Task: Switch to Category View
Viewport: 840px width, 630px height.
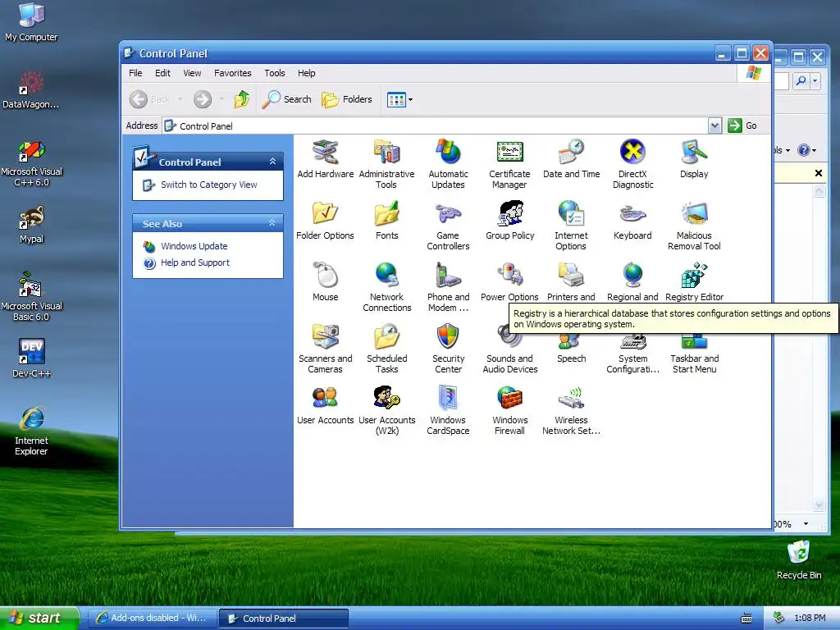Action: coord(209,185)
